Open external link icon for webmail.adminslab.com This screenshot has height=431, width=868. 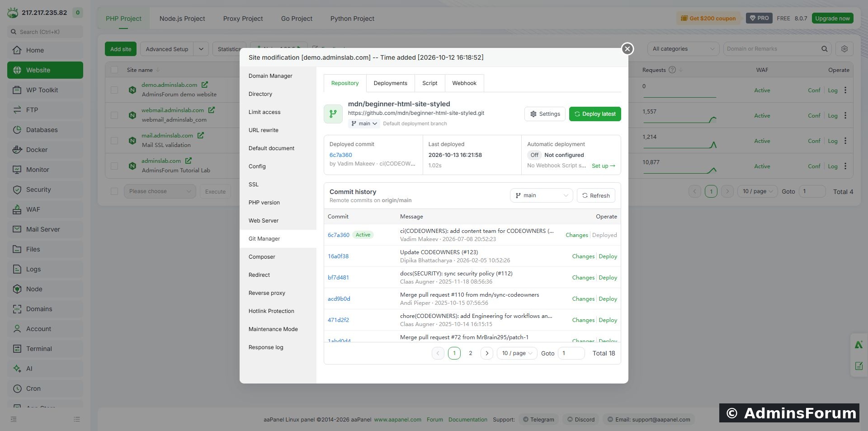[212, 110]
